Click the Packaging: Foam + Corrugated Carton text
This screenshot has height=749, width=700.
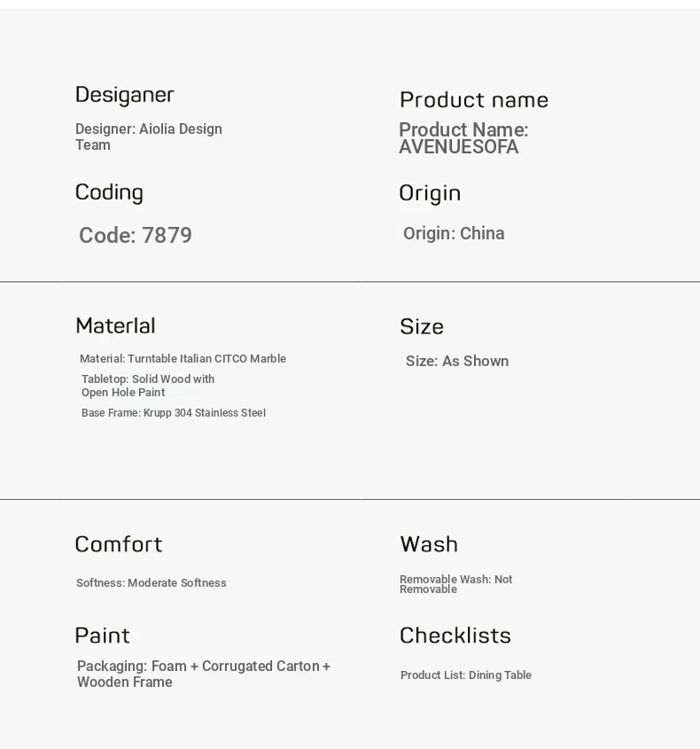point(204,675)
